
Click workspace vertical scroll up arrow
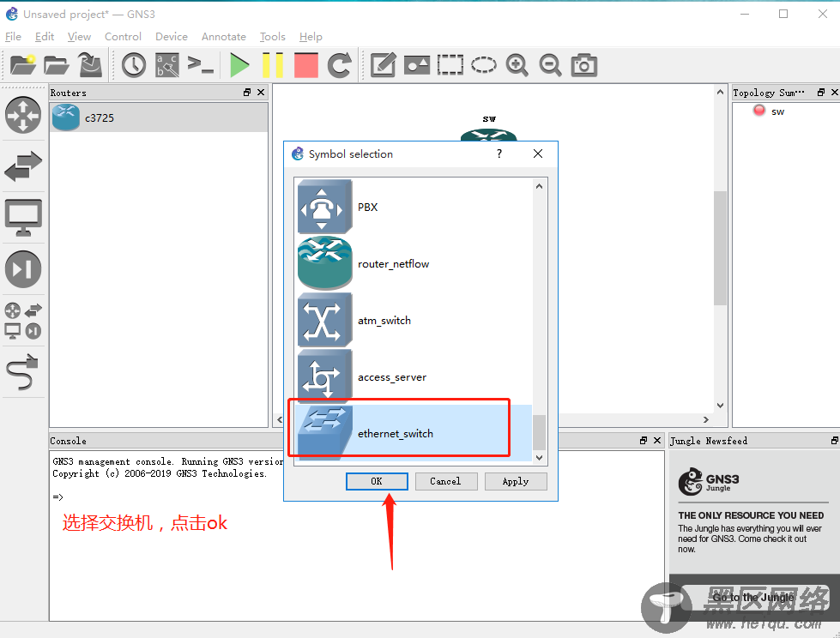(x=720, y=92)
